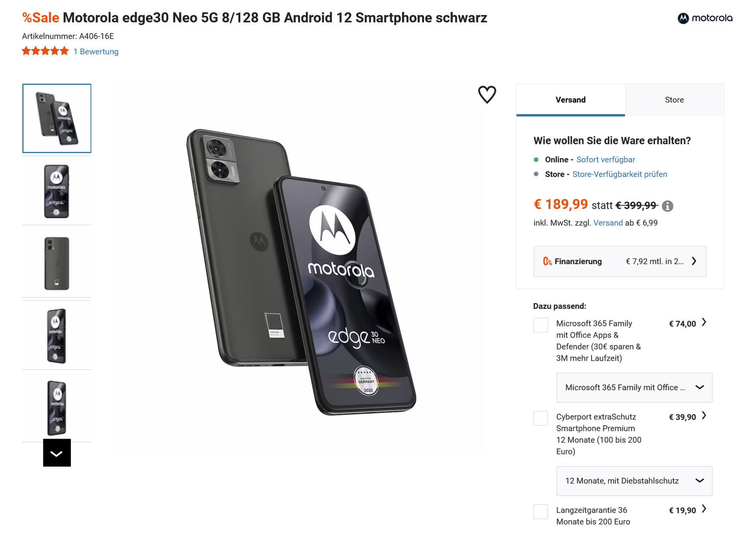Image resolution: width=756 pixels, height=536 pixels.
Task: Expand the Microsoft 365 Family variant dropdown
Action: point(634,387)
